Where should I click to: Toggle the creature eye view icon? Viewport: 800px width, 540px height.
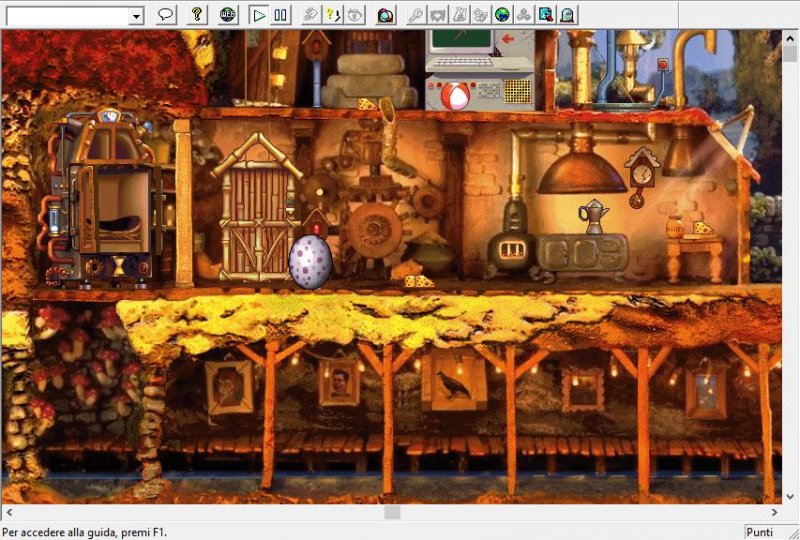tap(355, 15)
